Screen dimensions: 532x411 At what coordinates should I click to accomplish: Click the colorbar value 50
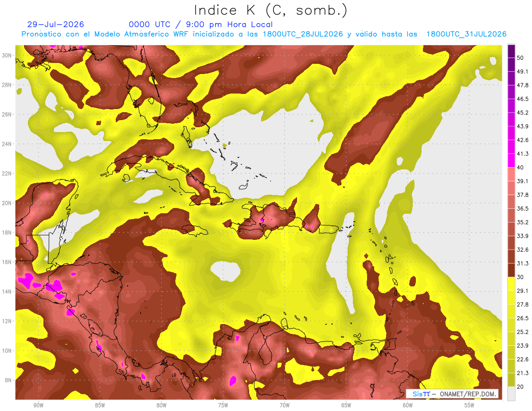(521, 58)
